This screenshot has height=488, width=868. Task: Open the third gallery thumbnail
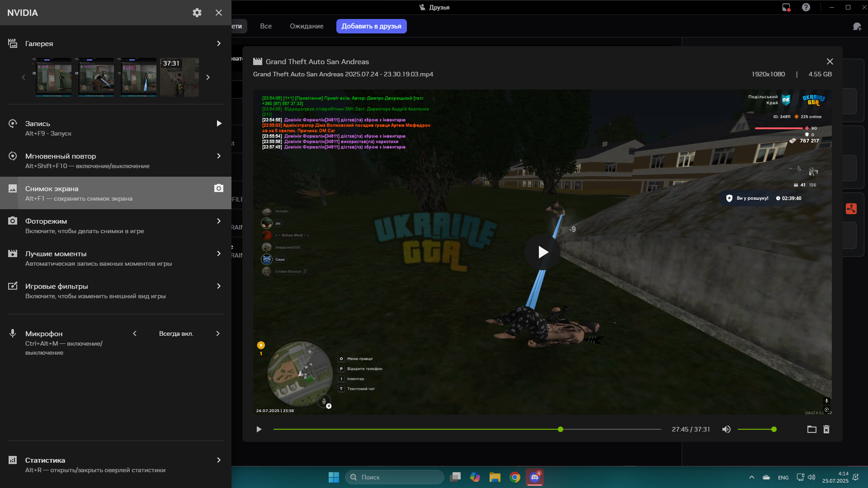(138, 77)
